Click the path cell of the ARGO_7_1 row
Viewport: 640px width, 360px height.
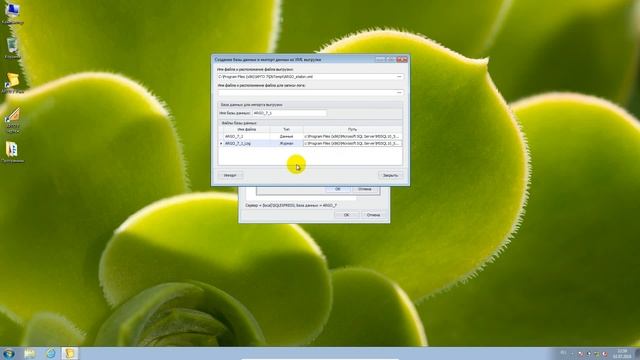tap(353, 136)
